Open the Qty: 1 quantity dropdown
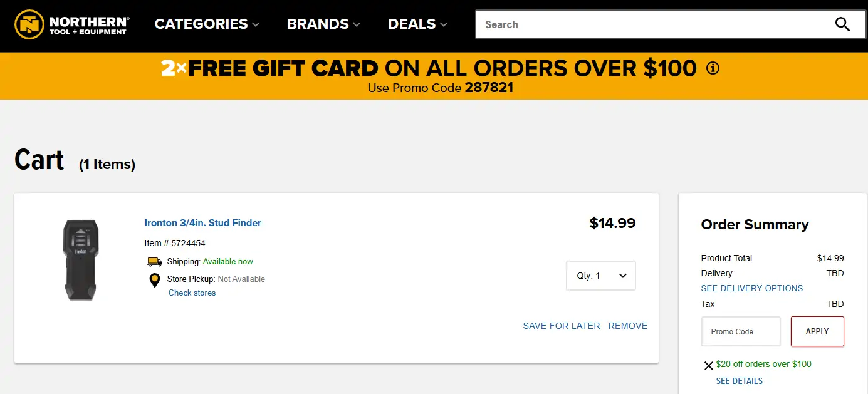The width and height of the screenshot is (868, 394). click(x=600, y=276)
